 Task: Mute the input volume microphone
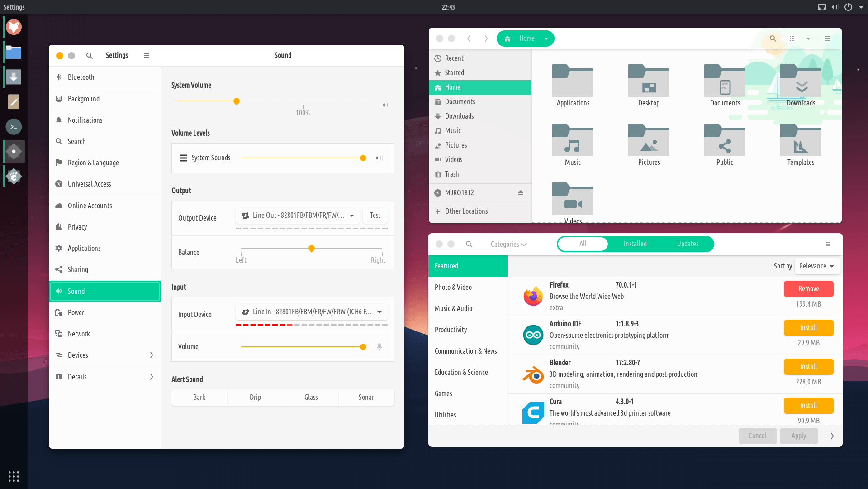point(379,347)
